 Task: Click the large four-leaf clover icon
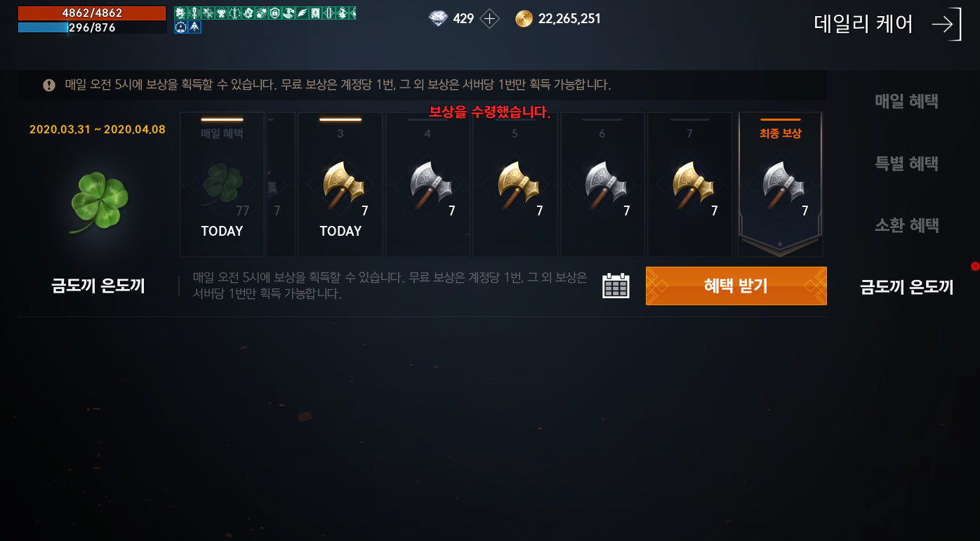pyautogui.click(x=99, y=203)
